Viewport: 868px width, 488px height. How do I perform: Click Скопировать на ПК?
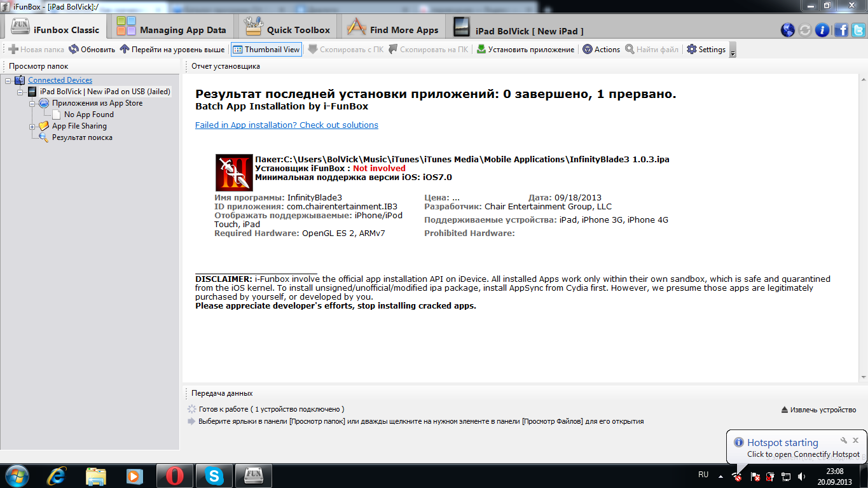pyautogui.click(x=428, y=50)
